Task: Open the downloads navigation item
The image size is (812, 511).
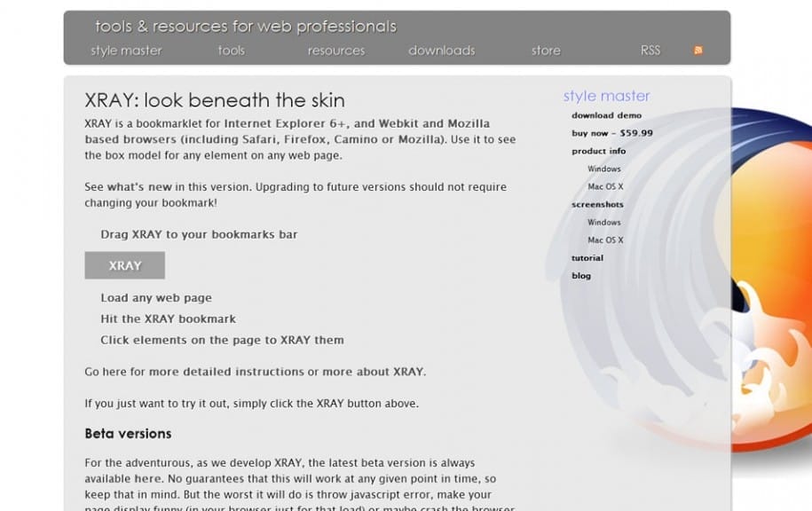Action: tap(441, 51)
